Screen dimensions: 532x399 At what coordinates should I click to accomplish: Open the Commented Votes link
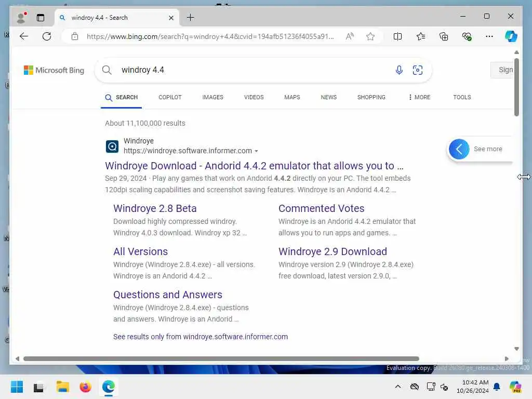(321, 208)
